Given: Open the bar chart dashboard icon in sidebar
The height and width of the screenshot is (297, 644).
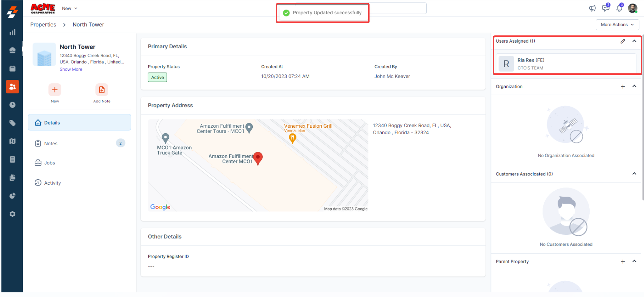Looking at the screenshot, I should click(x=13, y=33).
